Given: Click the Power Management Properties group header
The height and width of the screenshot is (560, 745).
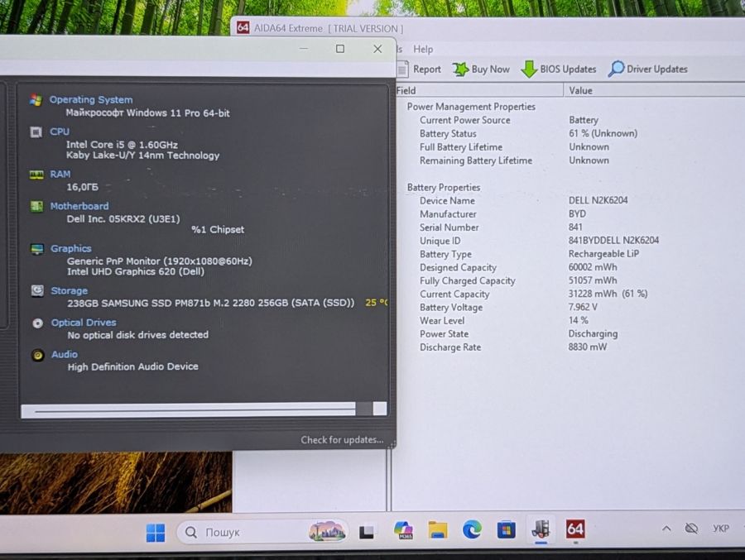Looking at the screenshot, I should tap(471, 107).
